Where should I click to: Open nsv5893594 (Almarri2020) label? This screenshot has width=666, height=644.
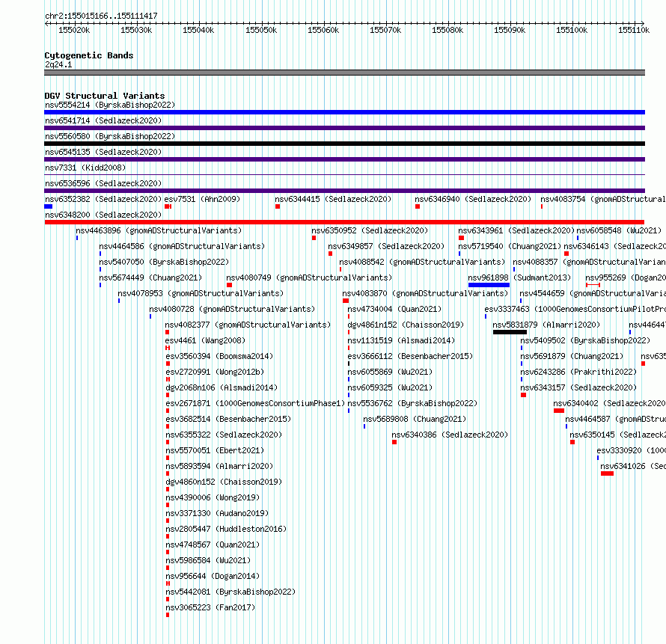tap(219, 466)
